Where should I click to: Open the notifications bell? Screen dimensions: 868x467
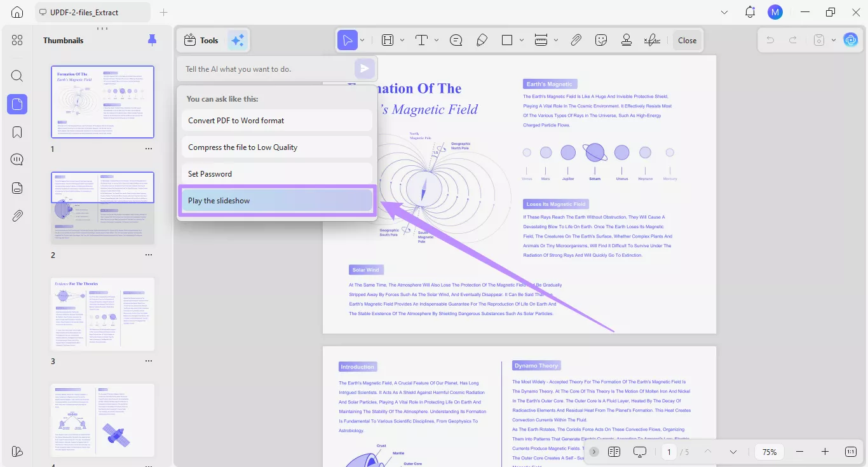[750, 12]
